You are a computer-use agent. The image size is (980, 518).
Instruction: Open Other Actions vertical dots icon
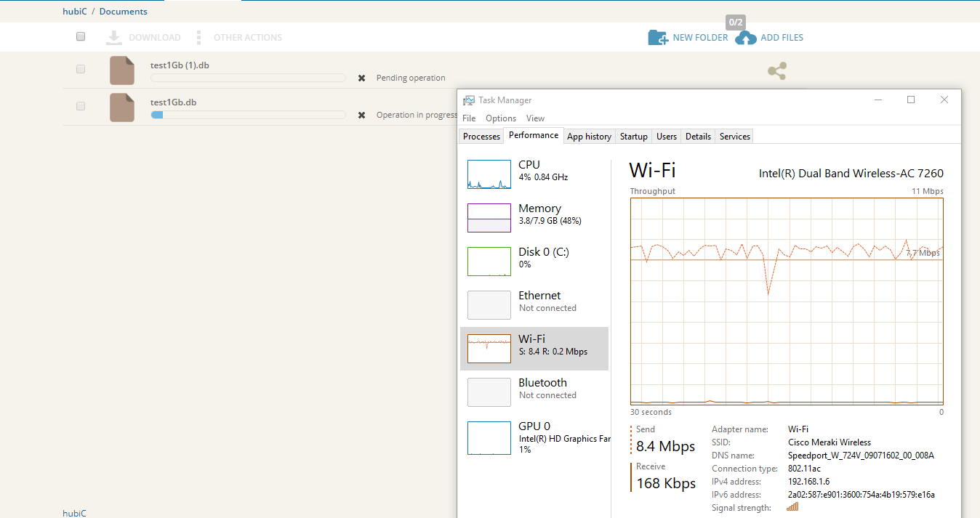[198, 38]
